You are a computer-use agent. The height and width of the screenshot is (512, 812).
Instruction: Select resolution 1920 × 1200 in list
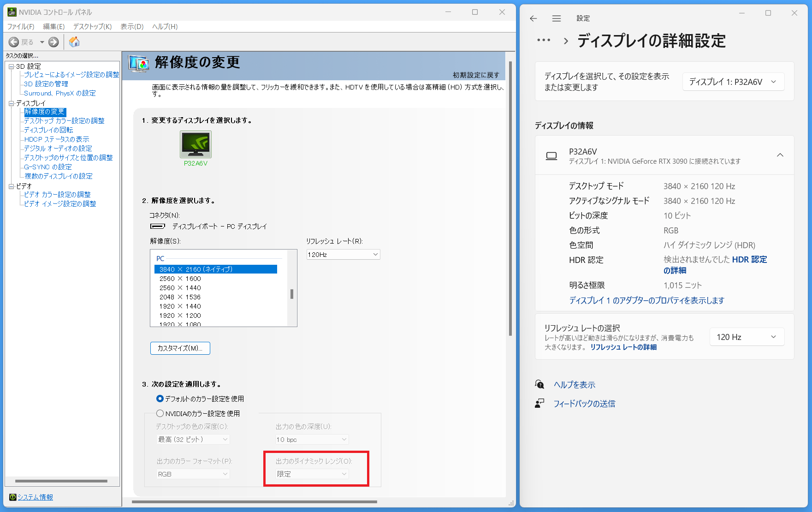point(180,316)
